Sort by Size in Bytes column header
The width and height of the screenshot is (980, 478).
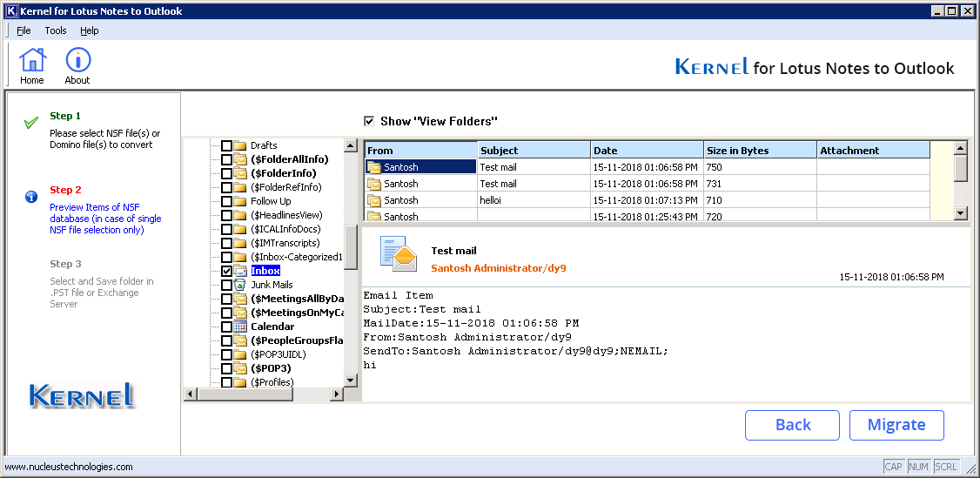761,150
